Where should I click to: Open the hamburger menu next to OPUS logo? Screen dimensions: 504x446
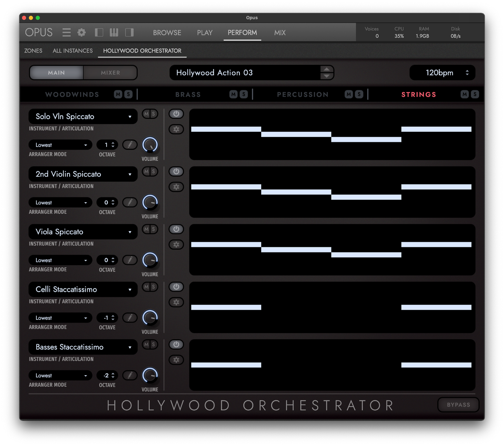tap(66, 32)
